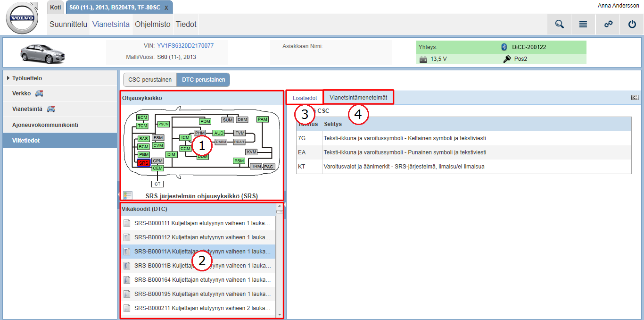644x320 pixels.
Task: Select the PAM module in the diagram
Action: tap(263, 119)
